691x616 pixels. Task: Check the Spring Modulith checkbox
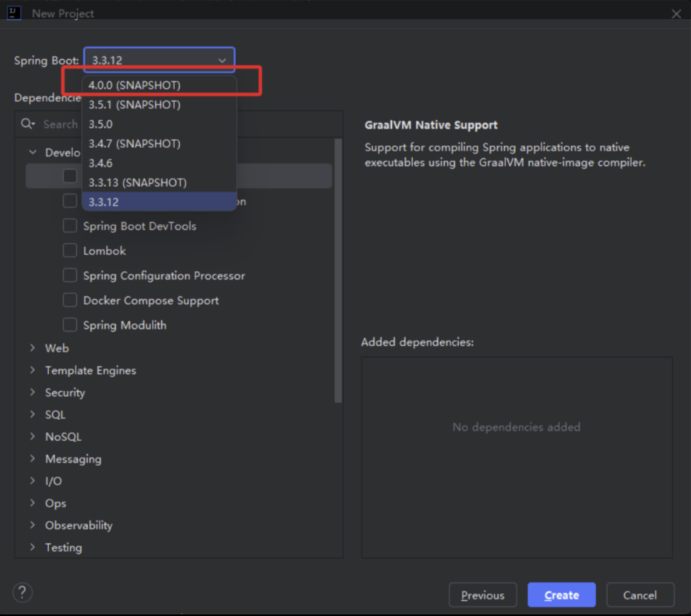(70, 325)
